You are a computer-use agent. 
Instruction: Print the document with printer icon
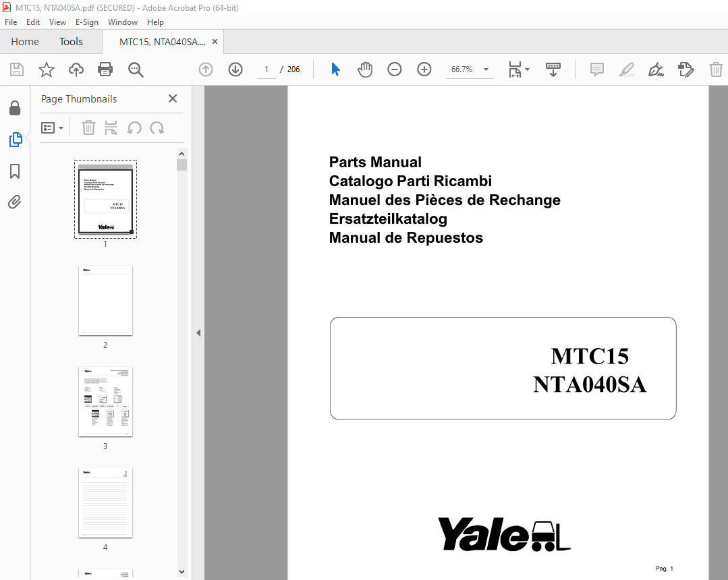(105, 69)
